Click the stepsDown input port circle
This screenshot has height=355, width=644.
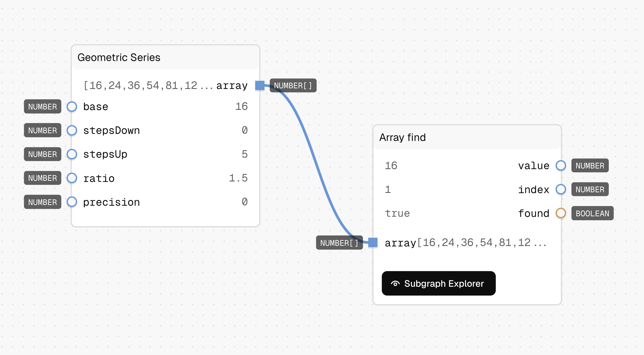[x=72, y=130]
